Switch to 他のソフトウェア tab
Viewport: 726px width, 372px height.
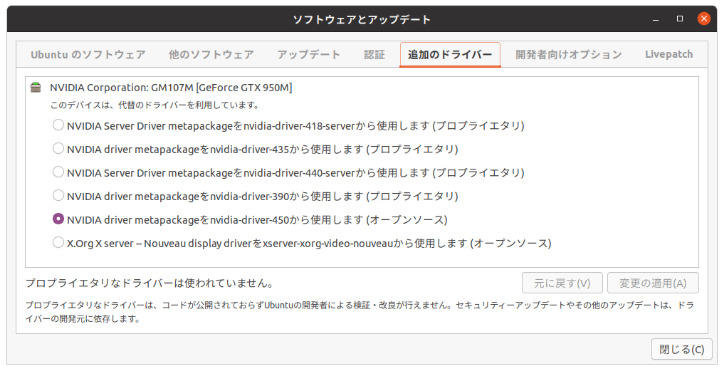tap(211, 55)
